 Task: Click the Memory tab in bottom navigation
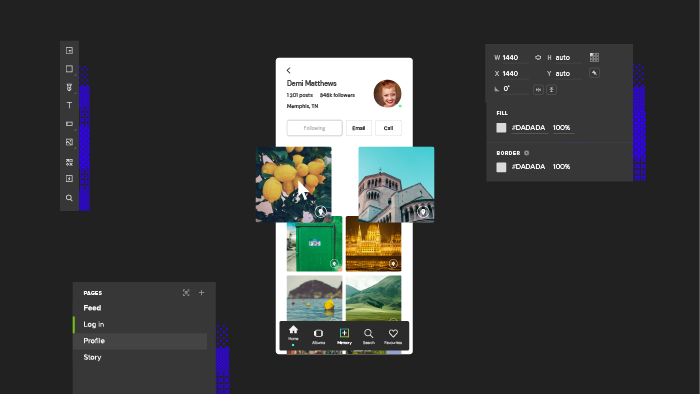(x=344, y=336)
